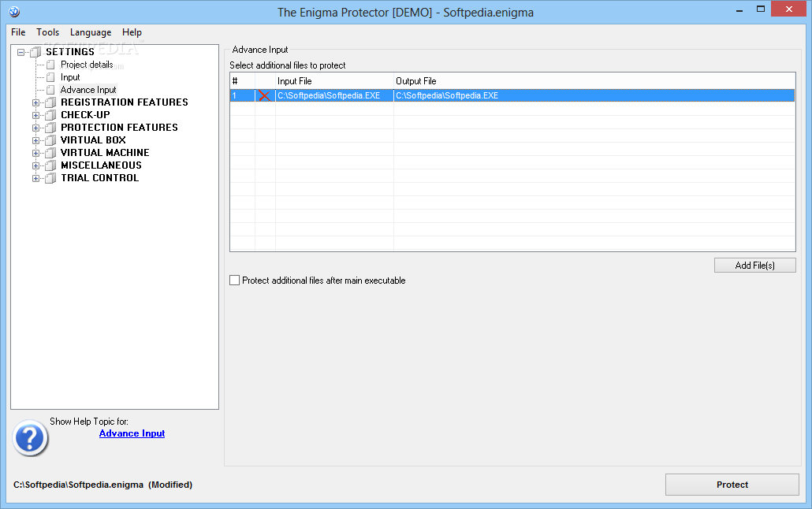Image resolution: width=812 pixels, height=509 pixels.
Task: Click status text C:\Softpedia\Softpedia.enigma (Modified)
Action: click(x=102, y=485)
